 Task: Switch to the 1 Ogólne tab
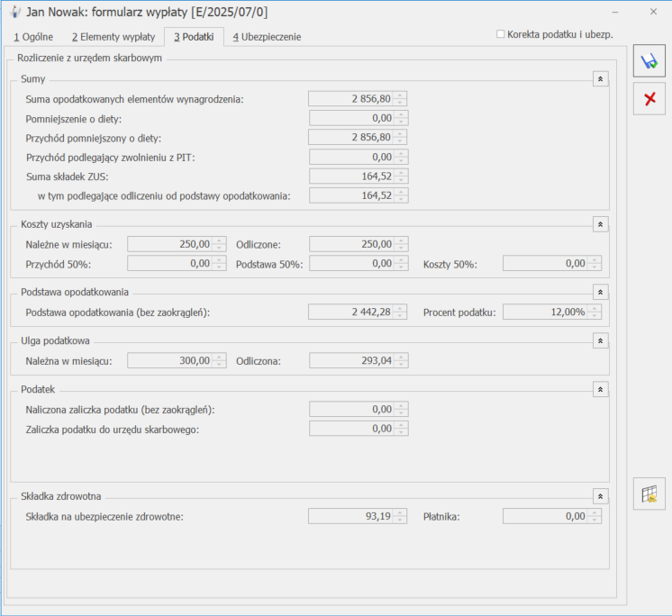(x=33, y=37)
